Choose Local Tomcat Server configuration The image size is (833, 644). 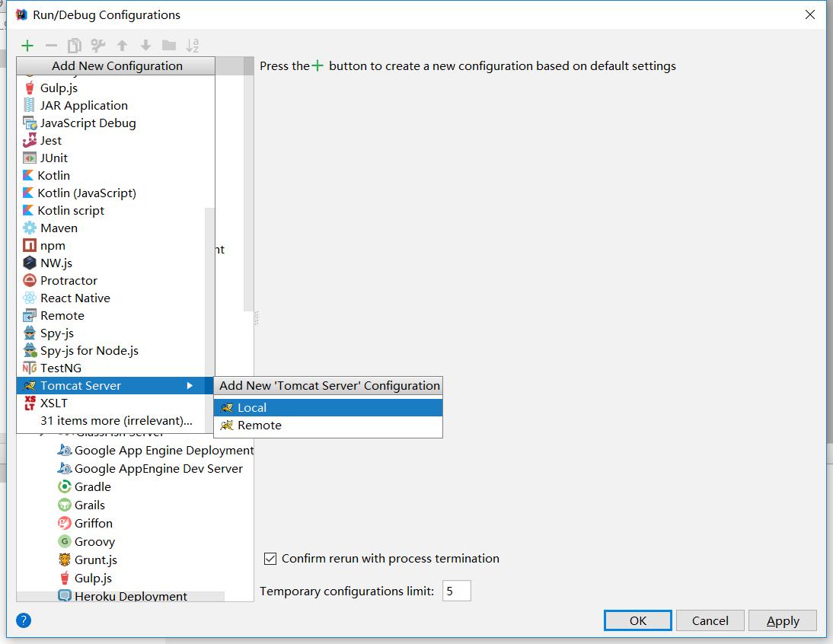tap(327, 407)
